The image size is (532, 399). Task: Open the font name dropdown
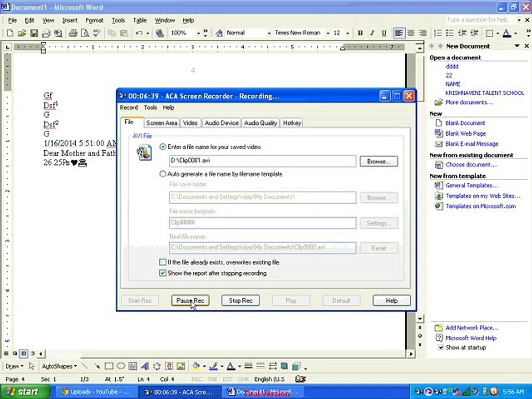[x=328, y=33]
